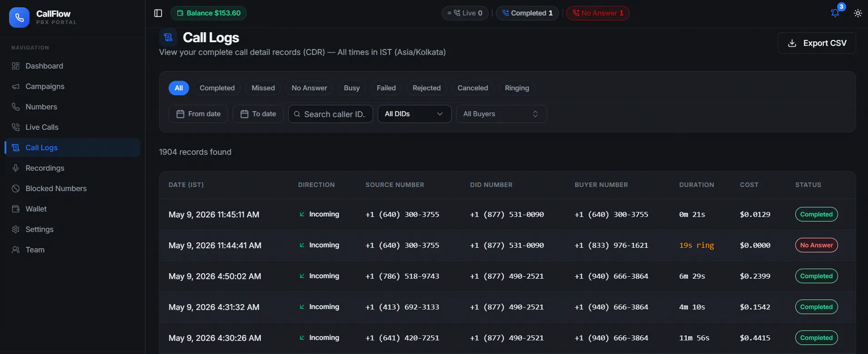This screenshot has height=354, width=868.
Task: Filter logs by Rejected status
Action: click(x=427, y=88)
